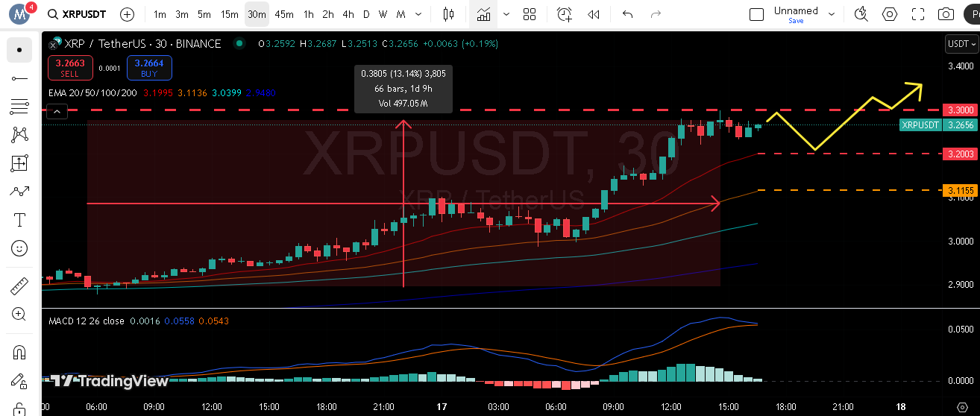Switch to the 1m timeframe
The image size is (980, 416).
click(x=160, y=14)
